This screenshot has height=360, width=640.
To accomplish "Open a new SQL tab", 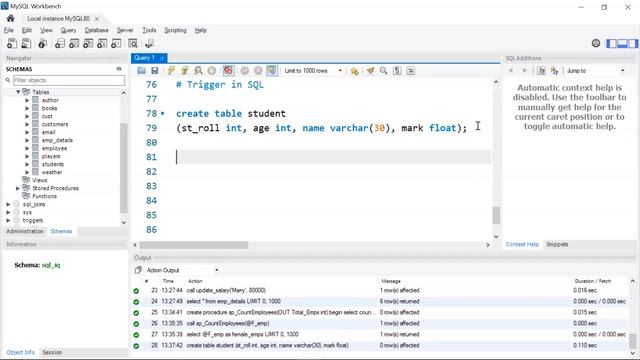I will pyautogui.click(x=12, y=43).
